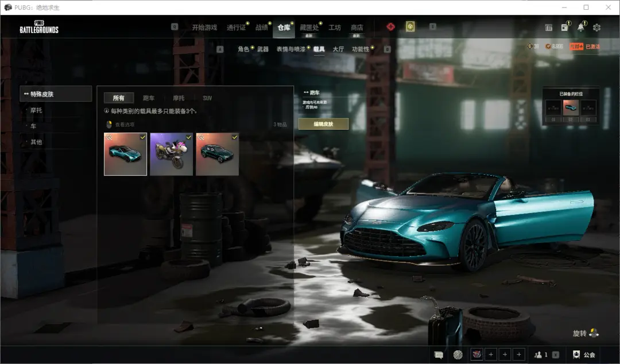Open the career column icon near notifications
The image size is (620, 364).
pyautogui.click(x=548, y=28)
